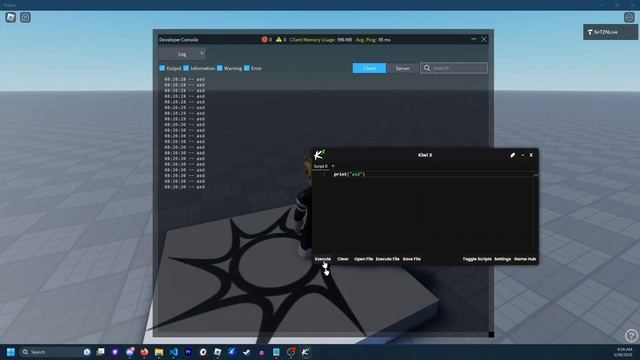Image resolution: width=640 pixels, height=360 pixels.
Task: Click the yellow warning count icon
Action: click(x=279, y=39)
